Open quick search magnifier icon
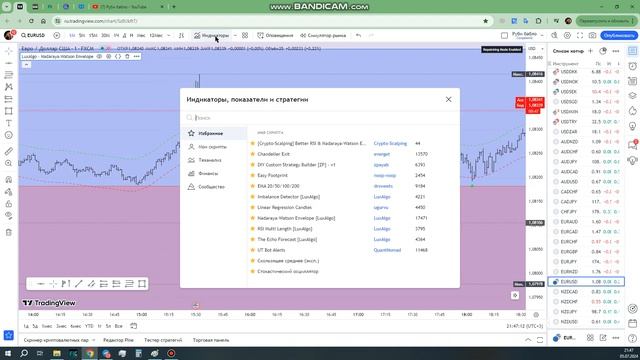This screenshot has width=640, height=360. click(554, 36)
